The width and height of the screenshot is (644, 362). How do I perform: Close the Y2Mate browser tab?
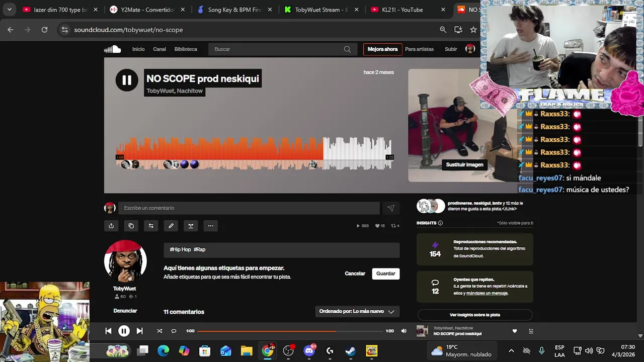[183, 10]
